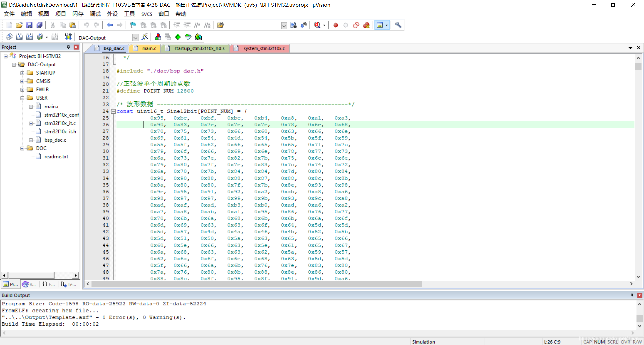Expand the CMSIS folder
Screen dimensions: 644x345
pyautogui.click(x=22, y=81)
